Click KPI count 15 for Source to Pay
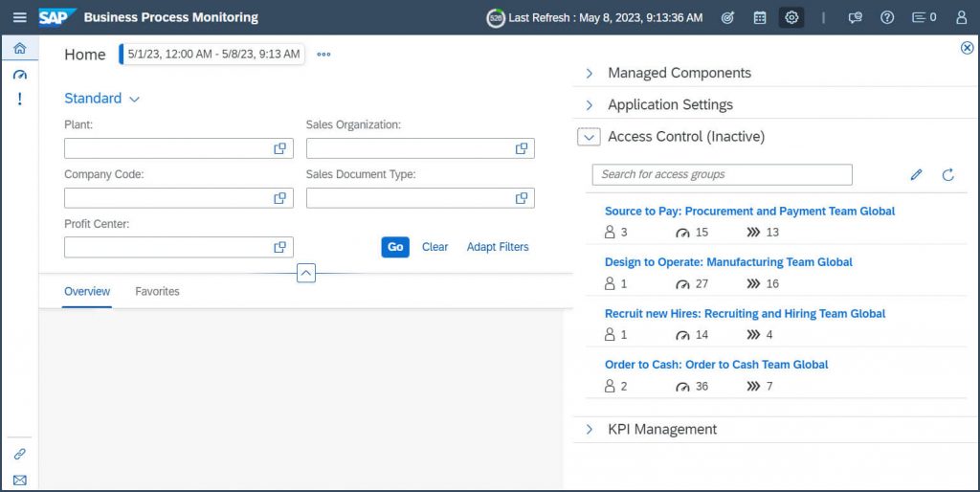The width and height of the screenshot is (980, 492). pyautogui.click(x=692, y=233)
